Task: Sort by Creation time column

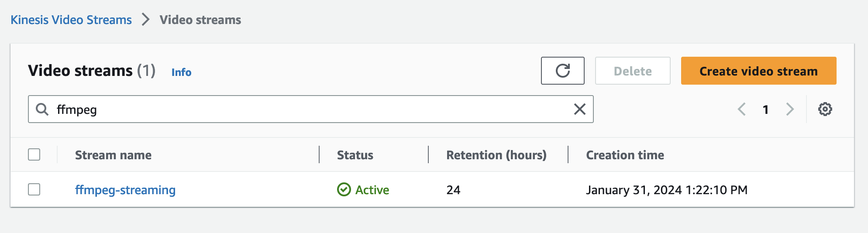Action: pyautogui.click(x=625, y=155)
